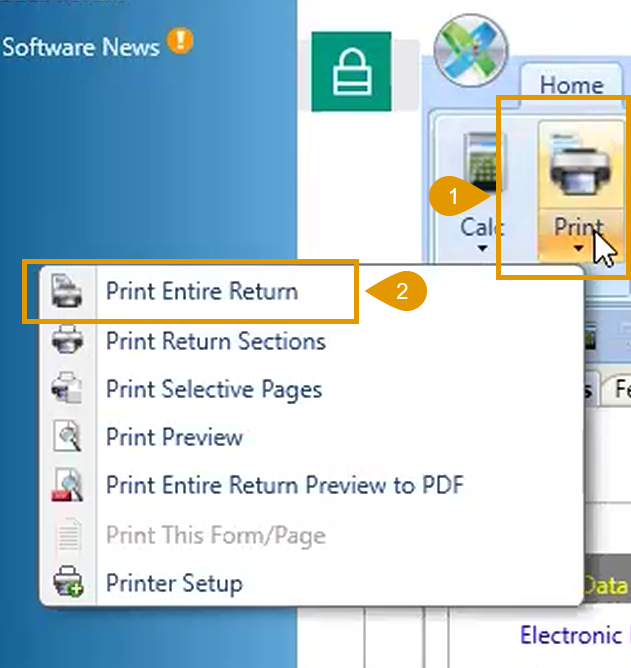Switch to the Home ribbon tab

click(571, 86)
